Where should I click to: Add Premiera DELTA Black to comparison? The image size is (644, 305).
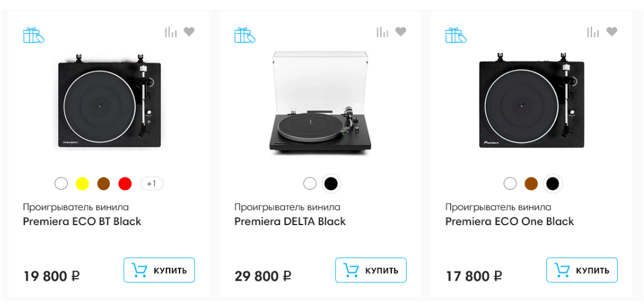point(382,32)
